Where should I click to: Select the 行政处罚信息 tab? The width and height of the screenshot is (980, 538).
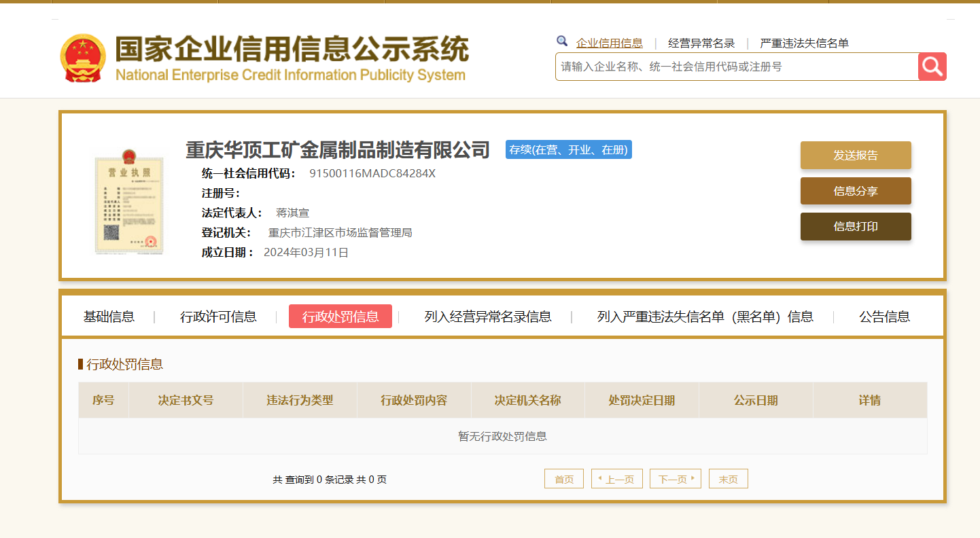click(x=340, y=317)
